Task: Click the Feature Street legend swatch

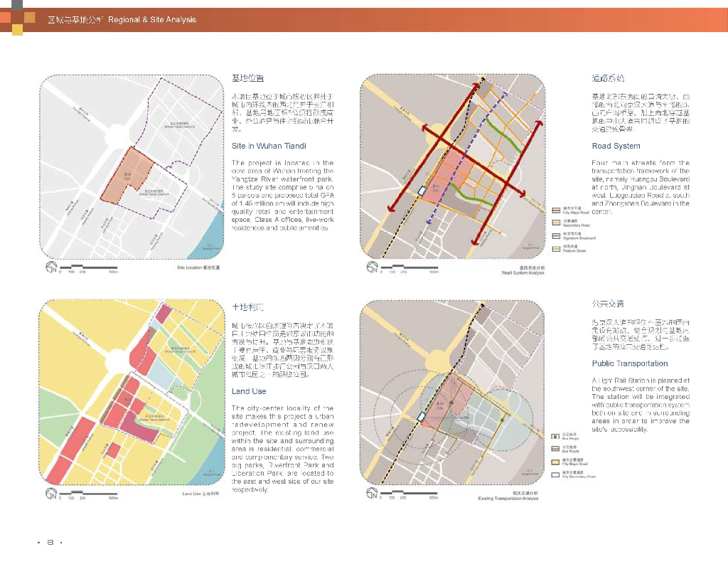Action: 556,248
